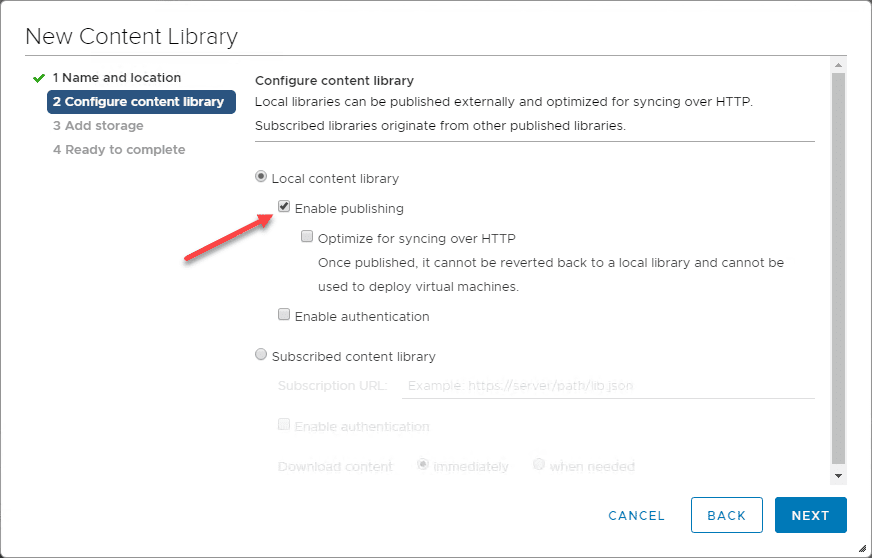Check Enable authentication under local library

point(285,316)
